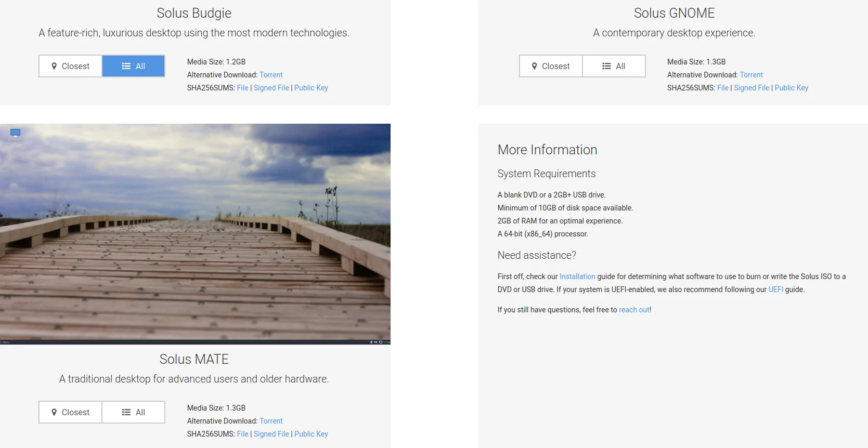The height and width of the screenshot is (448, 868).
Task: Select the All mirrors button for Solus MATE
Action: [x=134, y=412]
